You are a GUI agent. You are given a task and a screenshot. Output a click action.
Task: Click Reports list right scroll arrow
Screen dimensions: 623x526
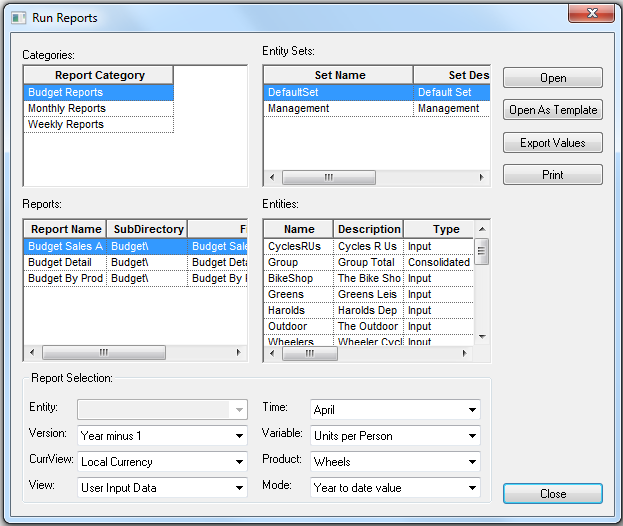pyautogui.click(x=238, y=352)
